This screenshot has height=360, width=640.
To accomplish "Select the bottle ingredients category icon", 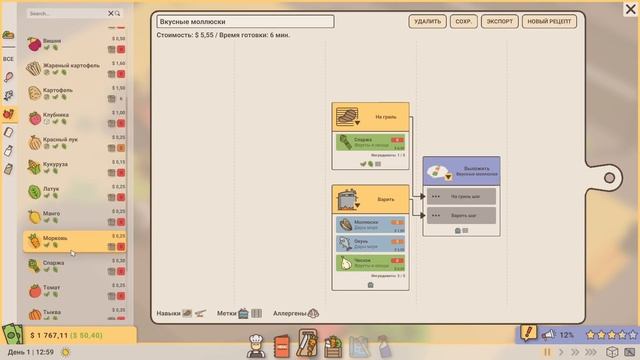I will point(9,151).
